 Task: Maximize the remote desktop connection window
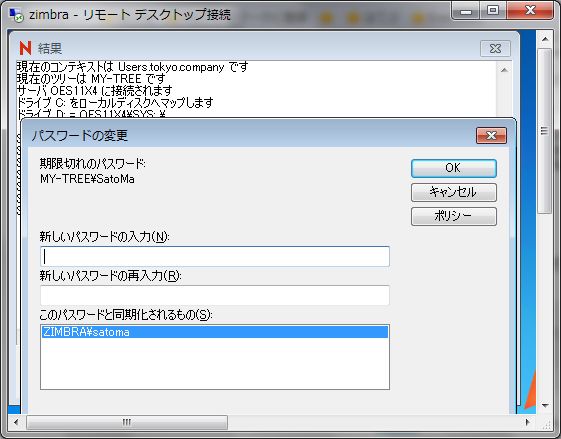pos(493,11)
